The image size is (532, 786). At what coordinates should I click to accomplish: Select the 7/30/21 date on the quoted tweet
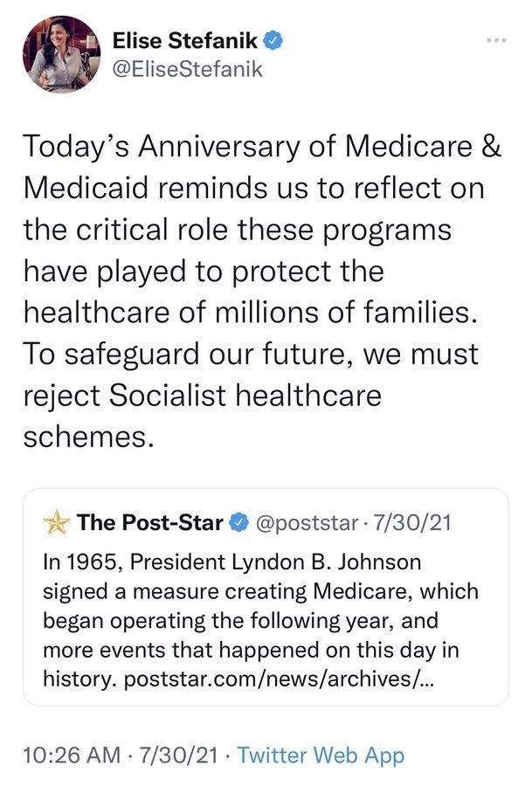(x=415, y=521)
